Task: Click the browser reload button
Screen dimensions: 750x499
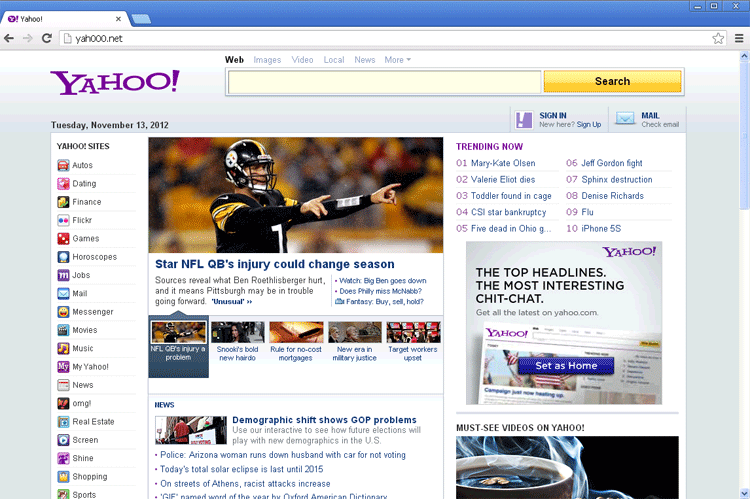Action: 47,38
